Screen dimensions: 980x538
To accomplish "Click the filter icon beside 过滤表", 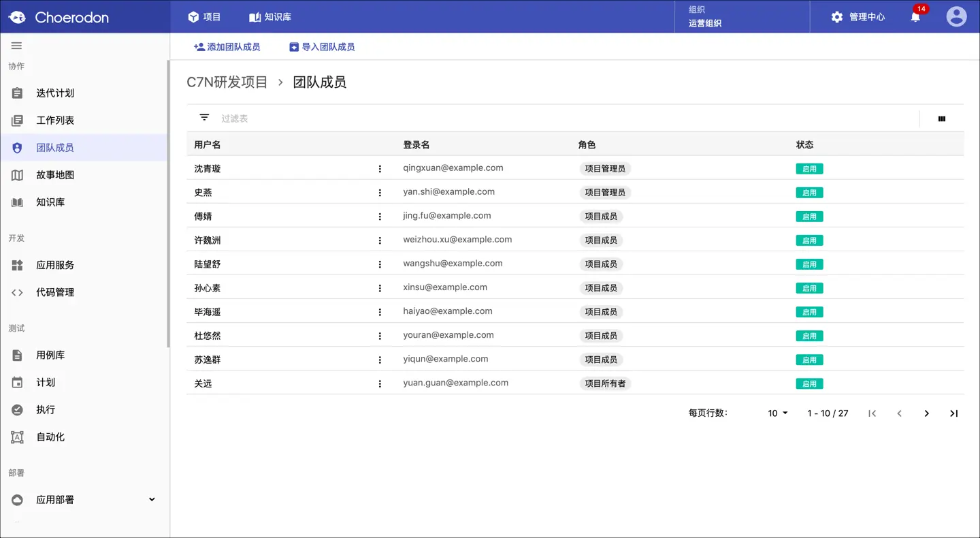I will 204,118.
